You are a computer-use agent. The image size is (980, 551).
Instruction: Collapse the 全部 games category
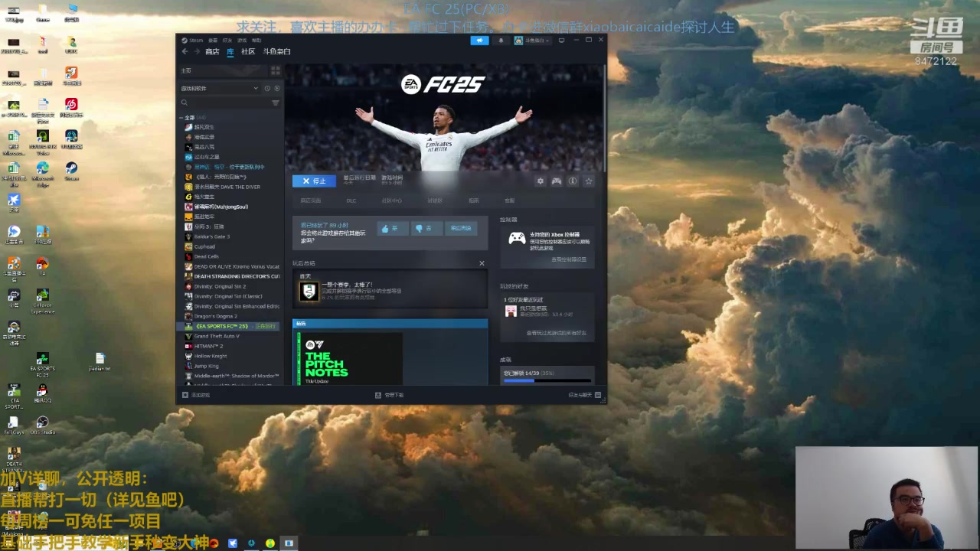click(x=181, y=118)
